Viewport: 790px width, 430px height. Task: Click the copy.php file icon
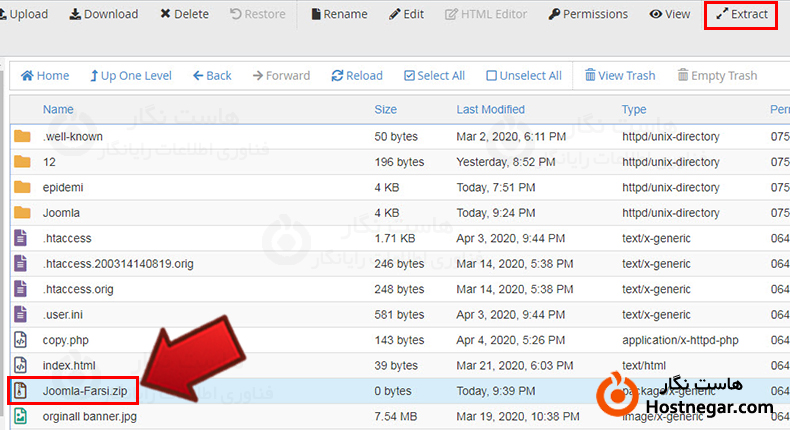tap(22, 340)
